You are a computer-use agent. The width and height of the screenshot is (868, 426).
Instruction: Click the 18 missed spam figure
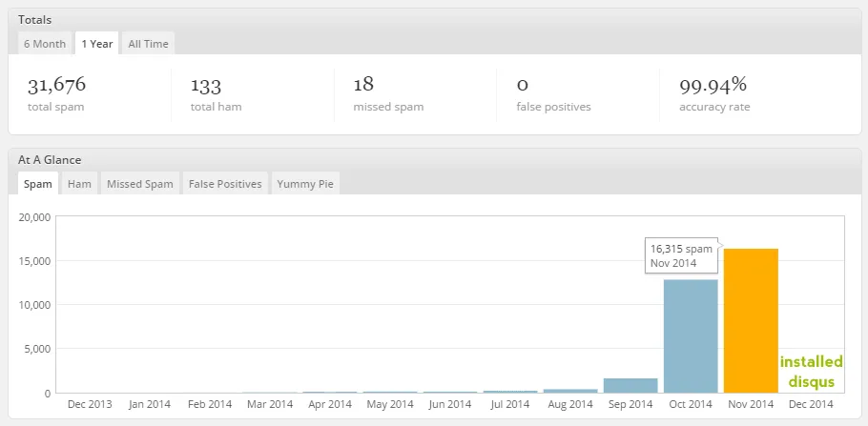click(363, 85)
